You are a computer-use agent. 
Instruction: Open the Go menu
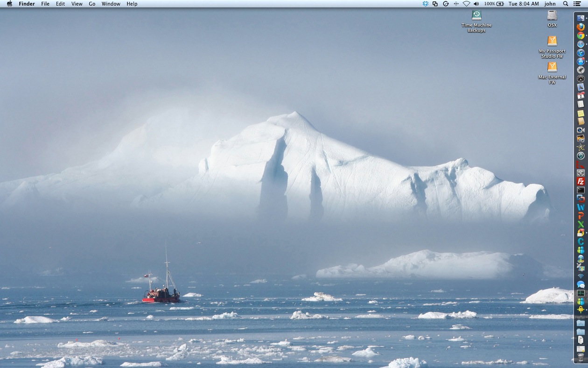click(x=92, y=4)
